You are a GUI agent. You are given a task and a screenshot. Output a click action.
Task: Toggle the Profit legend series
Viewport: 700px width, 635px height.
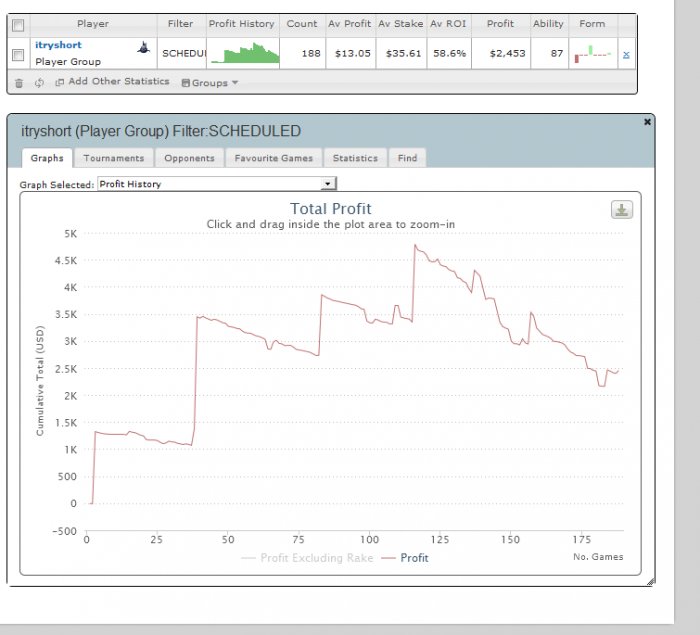405,558
